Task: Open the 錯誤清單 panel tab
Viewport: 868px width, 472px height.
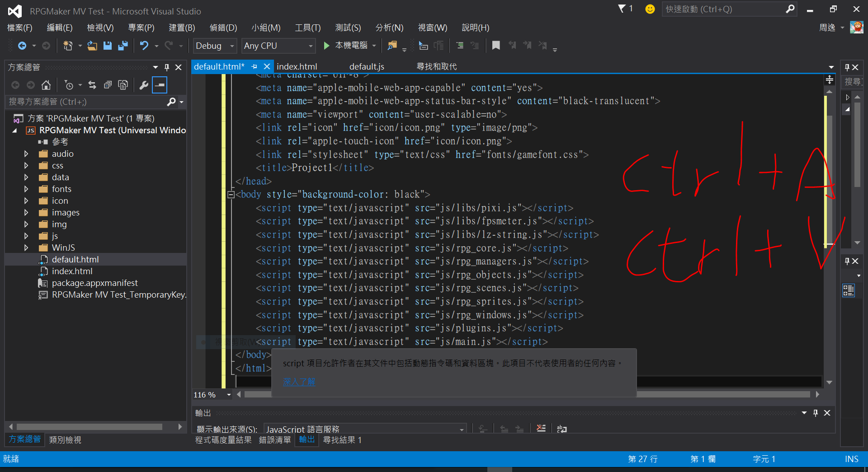Action: 275,440
